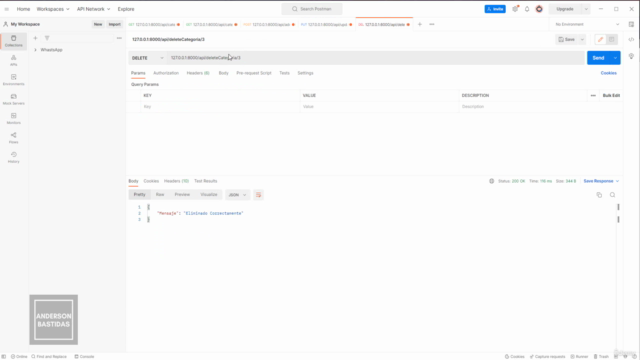Switch to the request Body tab
Image resolution: width=640 pixels, height=360 pixels.
[x=223, y=73]
